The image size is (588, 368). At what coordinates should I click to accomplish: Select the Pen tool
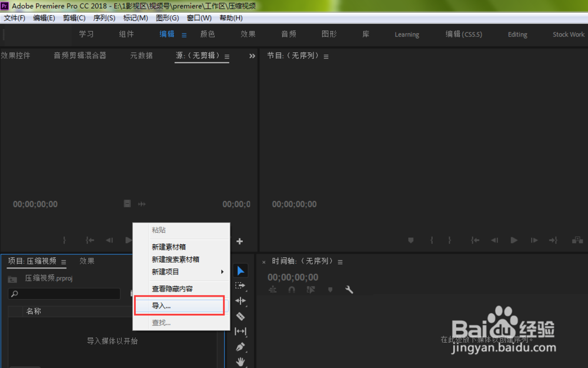tap(240, 347)
